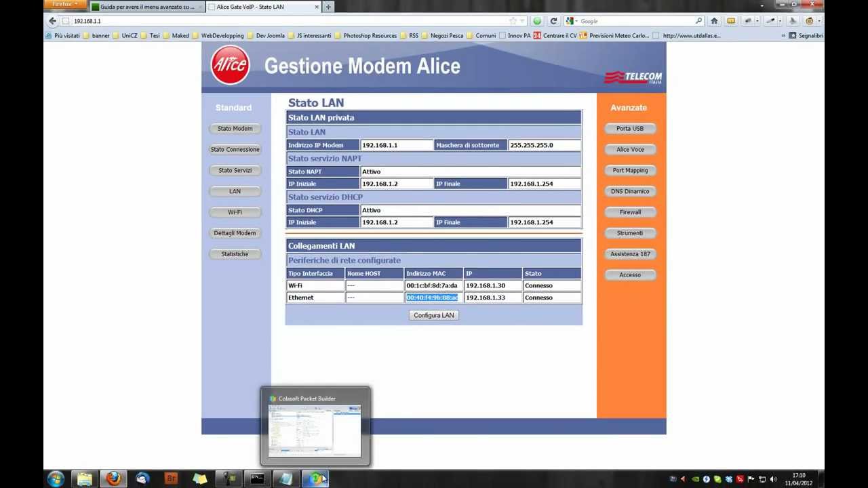The width and height of the screenshot is (868, 488).
Task: Switch to the 'Guida per avere il menu avanzato' tab
Action: (x=147, y=7)
